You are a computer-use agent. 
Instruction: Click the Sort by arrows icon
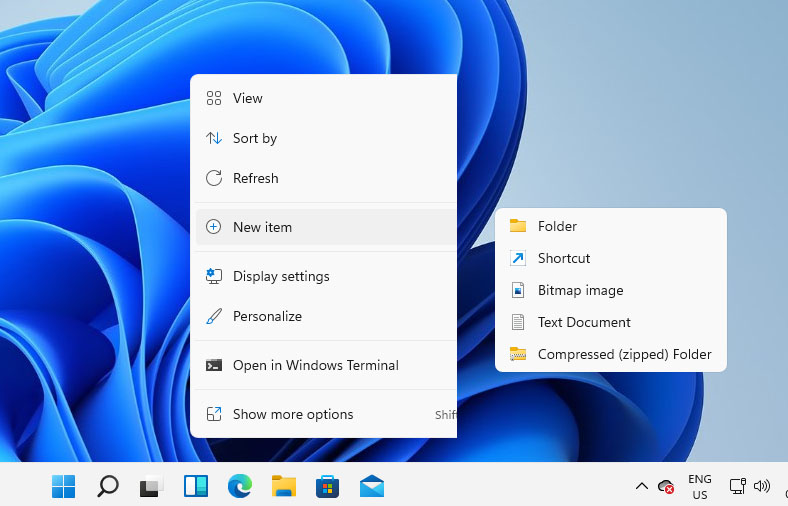pyautogui.click(x=214, y=138)
